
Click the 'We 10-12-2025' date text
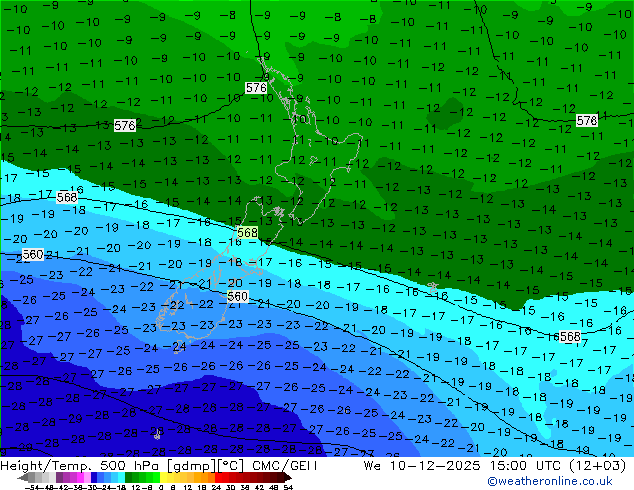422,466
